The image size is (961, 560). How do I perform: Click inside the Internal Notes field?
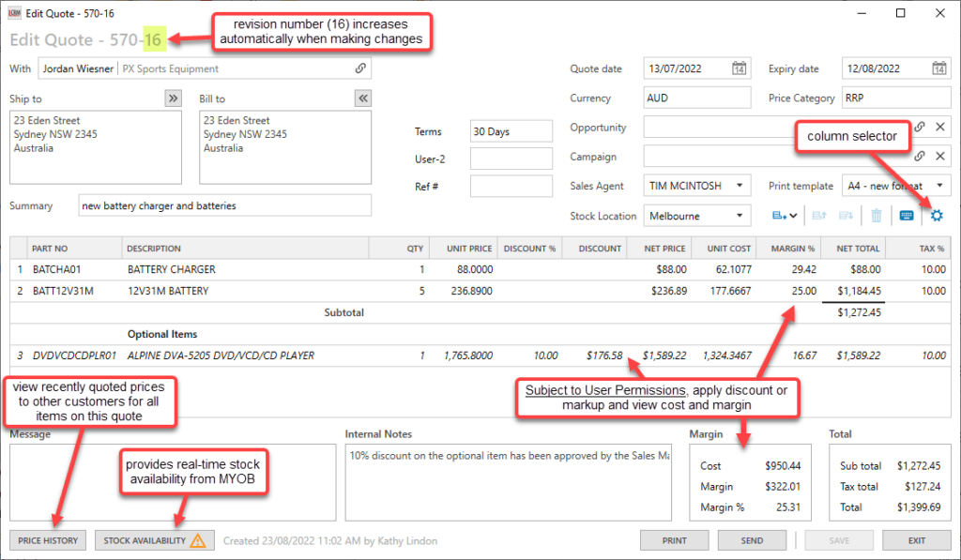507,478
